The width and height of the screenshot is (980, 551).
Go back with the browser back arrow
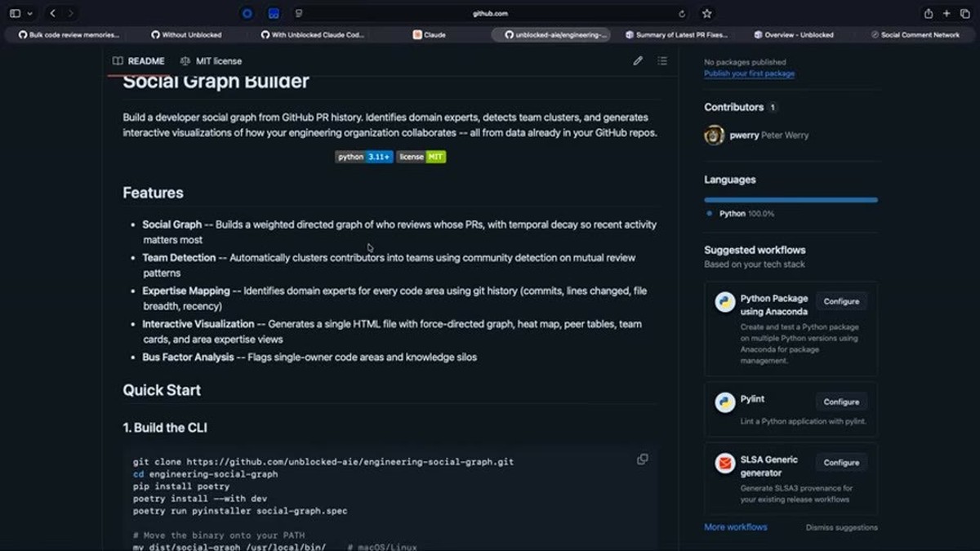[x=53, y=13]
